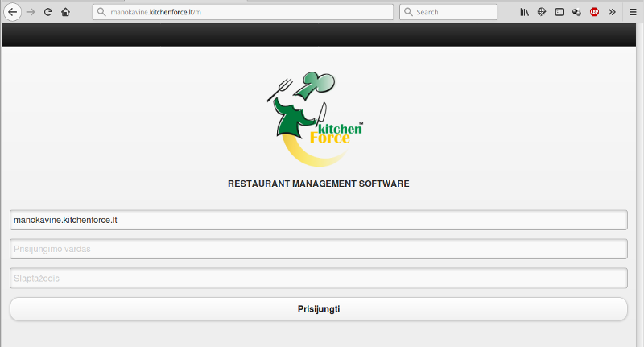Click the Prisijungimo vardas username field
The width and height of the screenshot is (644, 347).
[319, 249]
